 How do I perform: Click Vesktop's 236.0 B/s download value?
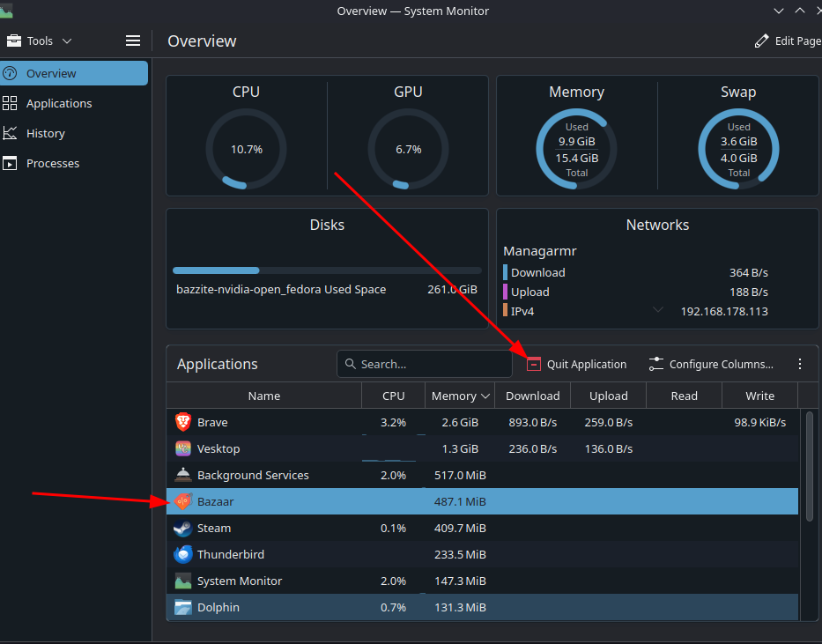(533, 448)
